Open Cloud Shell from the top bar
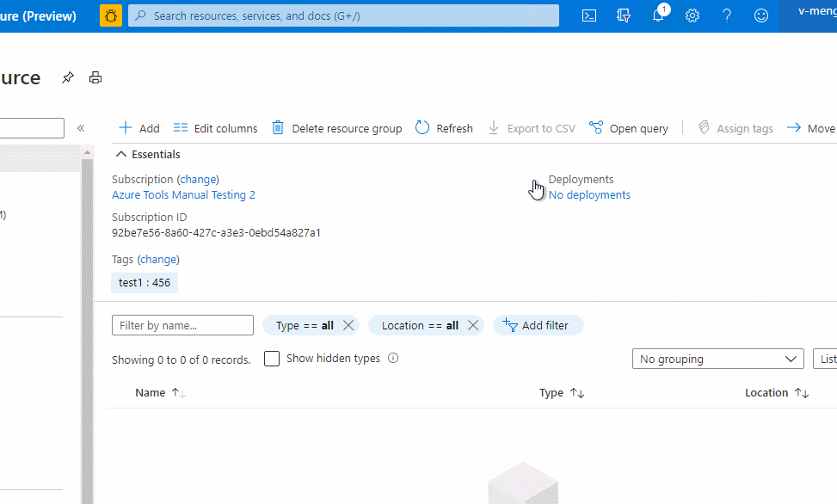This screenshot has width=837, height=504. (589, 15)
